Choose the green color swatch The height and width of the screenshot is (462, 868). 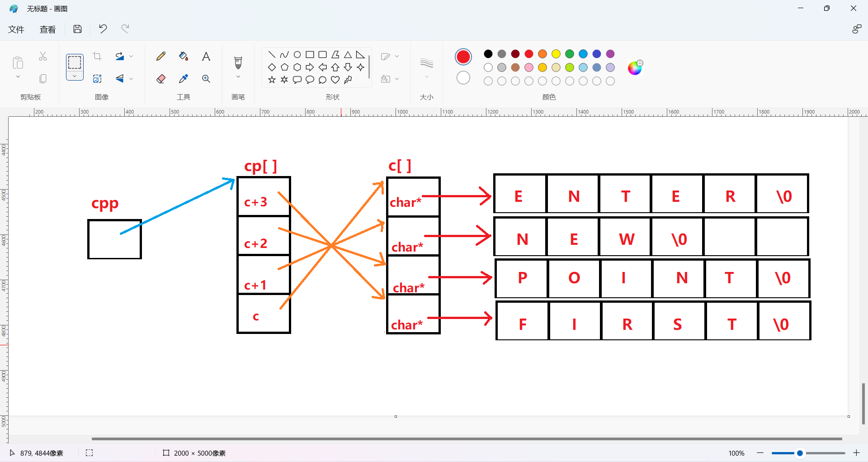(x=570, y=54)
